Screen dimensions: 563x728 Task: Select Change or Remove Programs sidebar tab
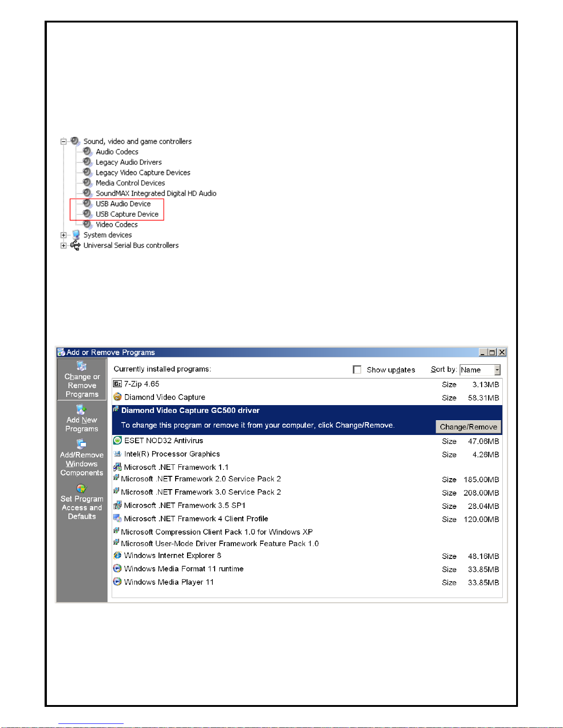click(x=82, y=379)
